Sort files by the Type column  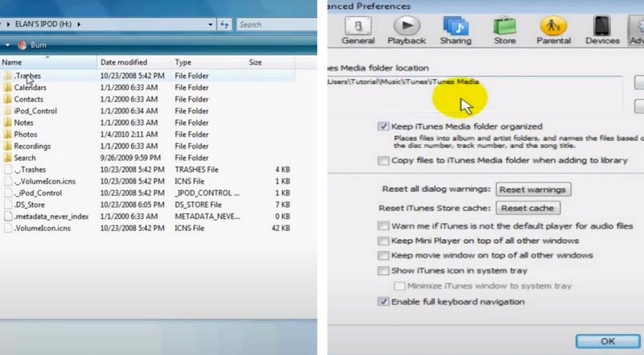208,63
